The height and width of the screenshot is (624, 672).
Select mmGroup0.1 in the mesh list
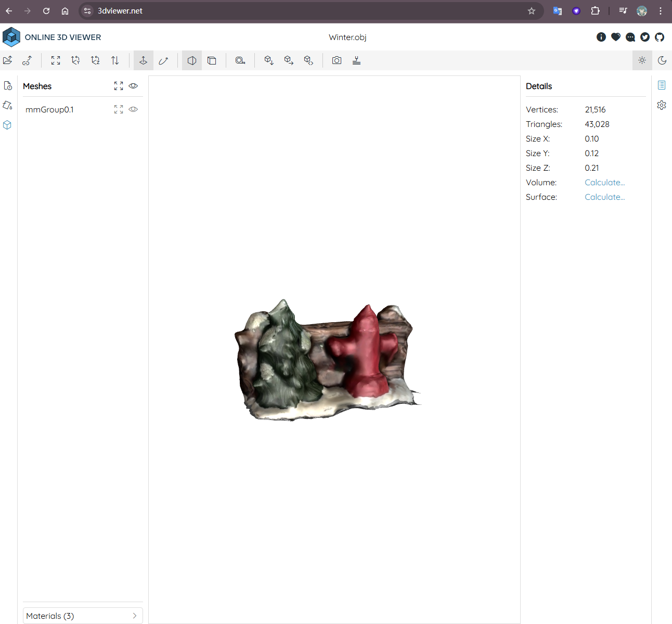(49, 109)
